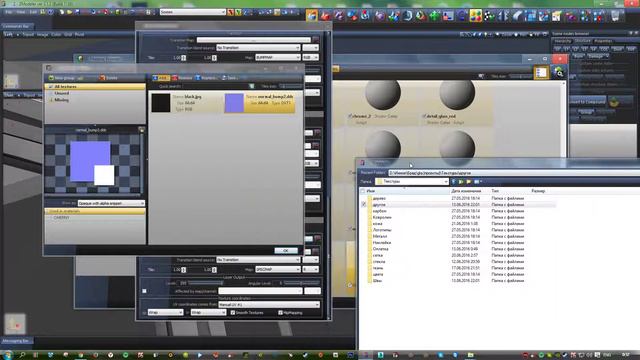Open the view menu icon in file dialog

[478, 181]
